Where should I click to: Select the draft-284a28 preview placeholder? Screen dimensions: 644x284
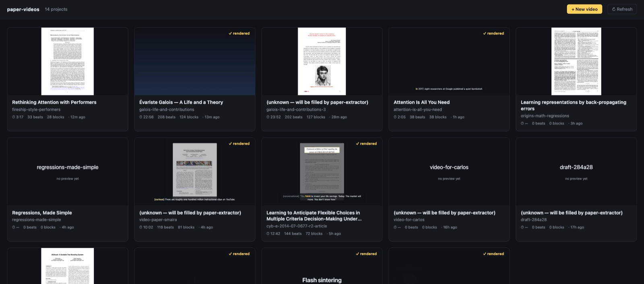(576, 172)
